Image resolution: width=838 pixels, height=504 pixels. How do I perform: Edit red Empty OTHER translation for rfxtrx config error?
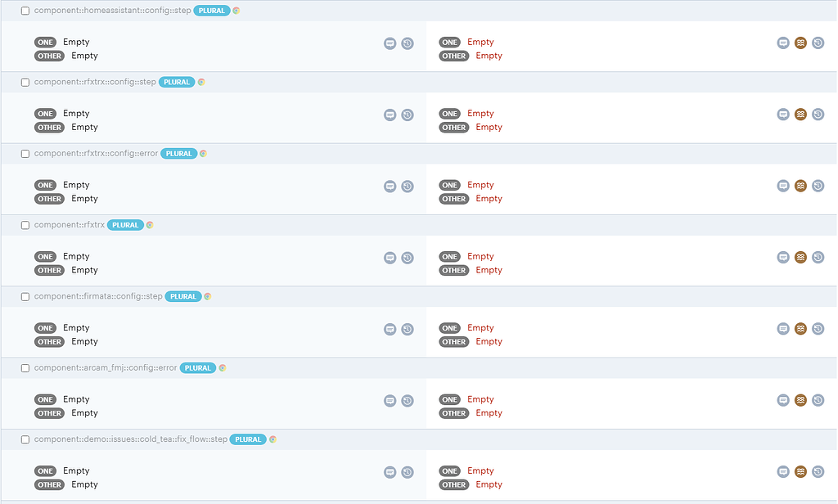click(489, 199)
